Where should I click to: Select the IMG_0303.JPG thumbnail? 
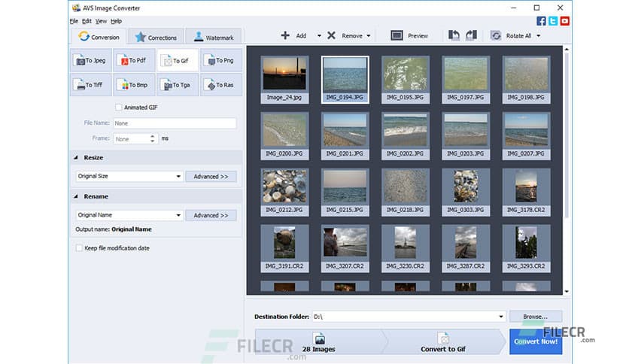pyautogui.click(x=466, y=192)
